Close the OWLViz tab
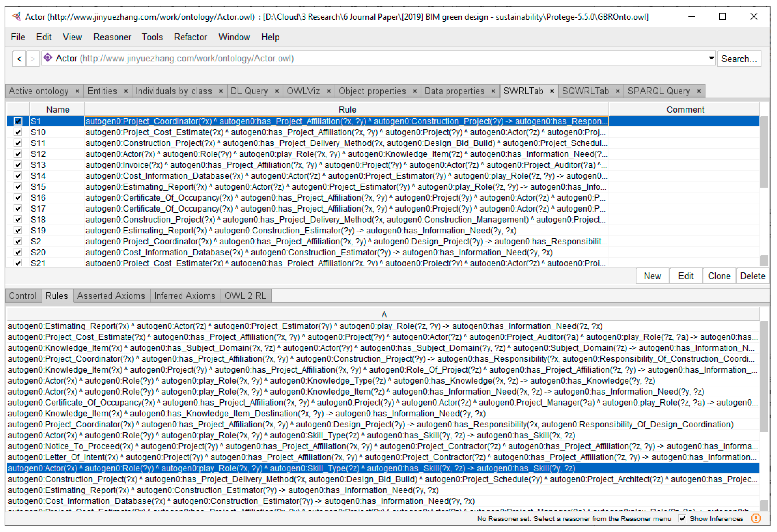 (329, 91)
